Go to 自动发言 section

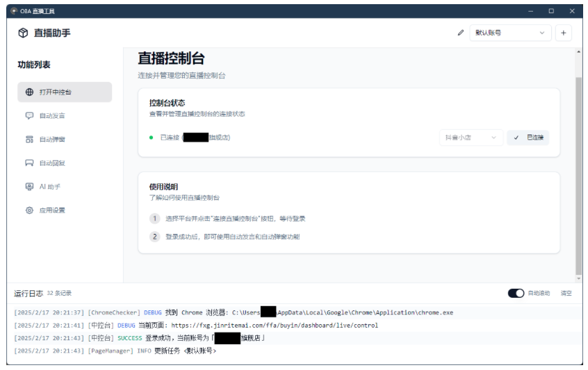(x=65, y=116)
